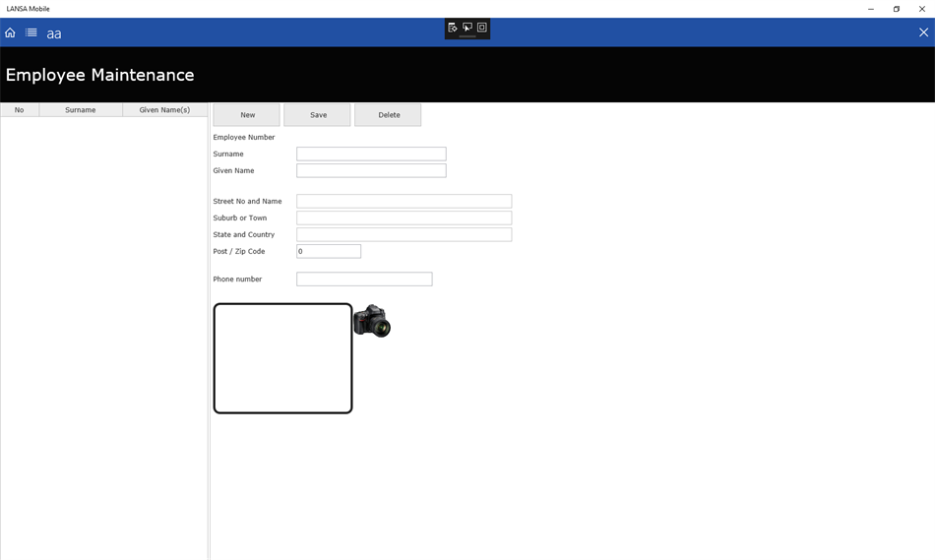
Task: Click the Save button
Action: (317, 115)
